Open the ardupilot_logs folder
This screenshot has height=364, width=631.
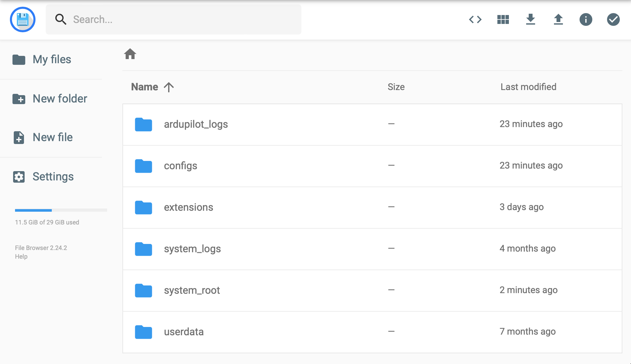click(196, 124)
